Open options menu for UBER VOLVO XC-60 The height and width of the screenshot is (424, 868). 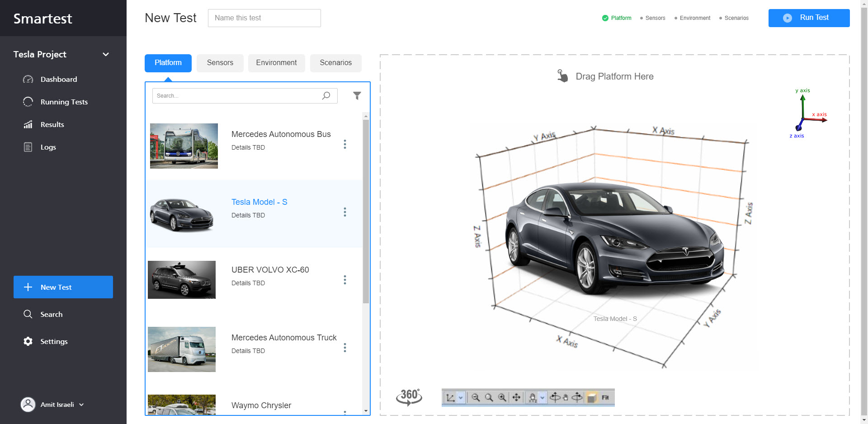point(345,280)
